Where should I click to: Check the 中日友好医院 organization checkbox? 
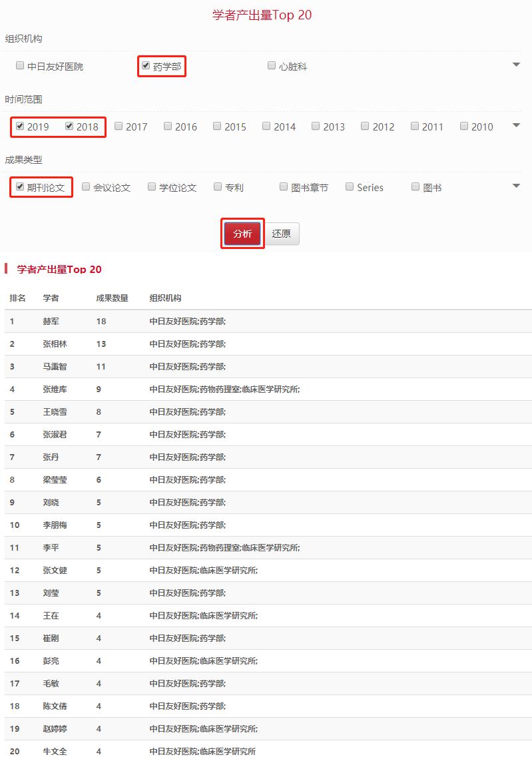click(20, 66)
